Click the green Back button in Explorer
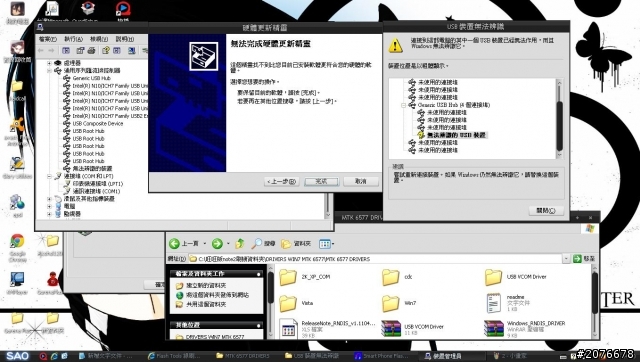 coord(174,244)
